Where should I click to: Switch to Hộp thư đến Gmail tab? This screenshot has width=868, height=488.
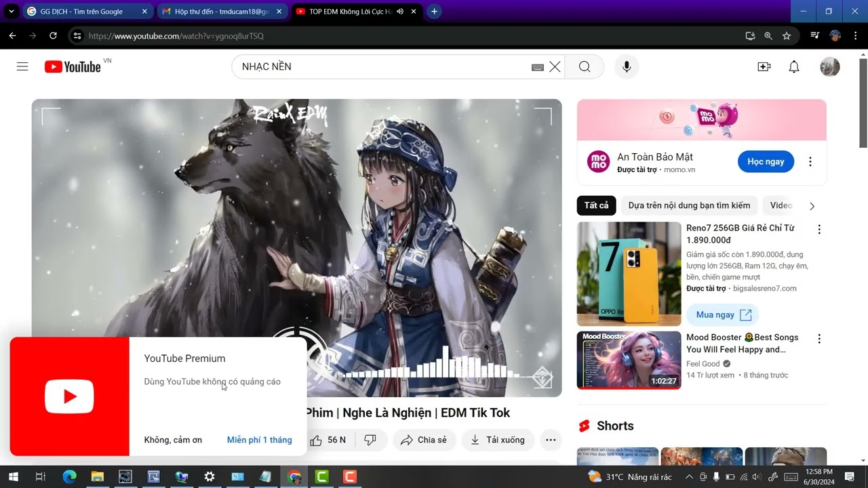tap(222, 12)
